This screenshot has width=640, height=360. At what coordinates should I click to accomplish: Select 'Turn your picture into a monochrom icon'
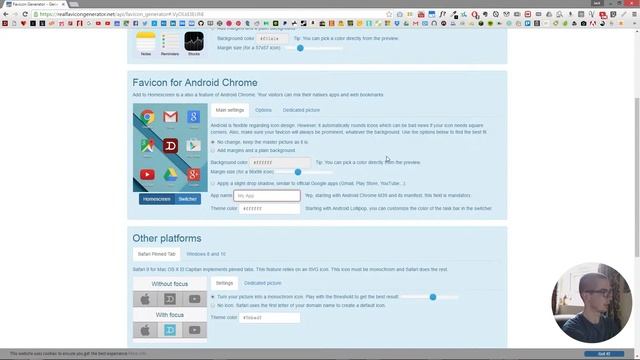tap(213, 297)
